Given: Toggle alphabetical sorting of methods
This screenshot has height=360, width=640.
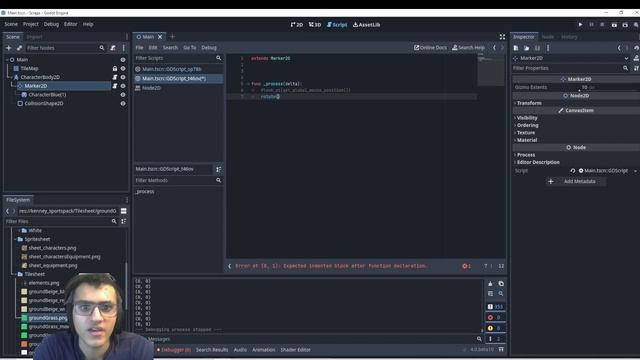Looking at the screenshot, I should pyautogui.click(x=218, y=169).
